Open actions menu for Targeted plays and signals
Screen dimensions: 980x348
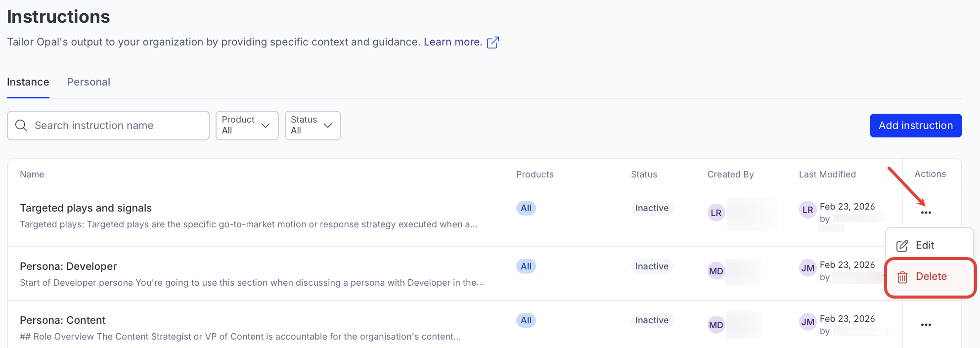pos(926,213)
